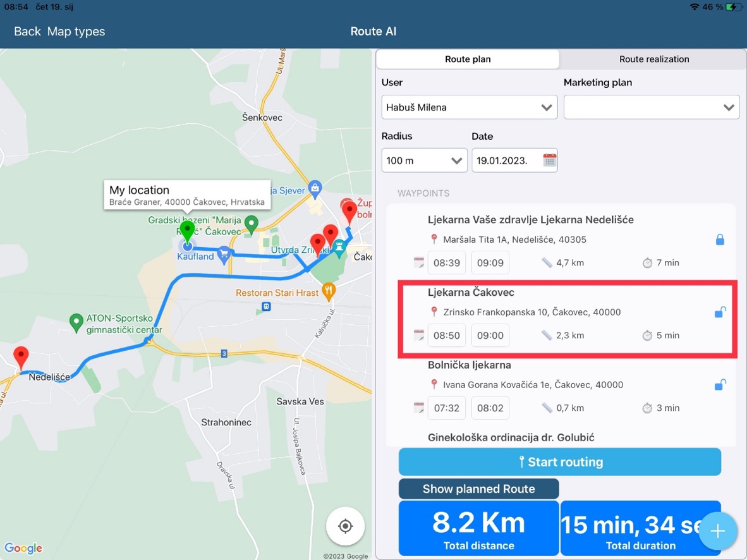
Task: Switch to the Route realization tab
Action: coord(653,59)
